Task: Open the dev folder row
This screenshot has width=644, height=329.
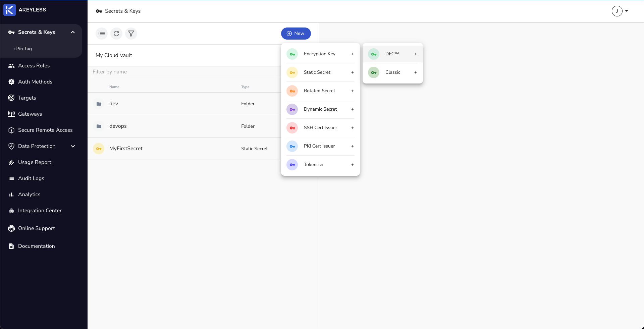Action: 184,104
